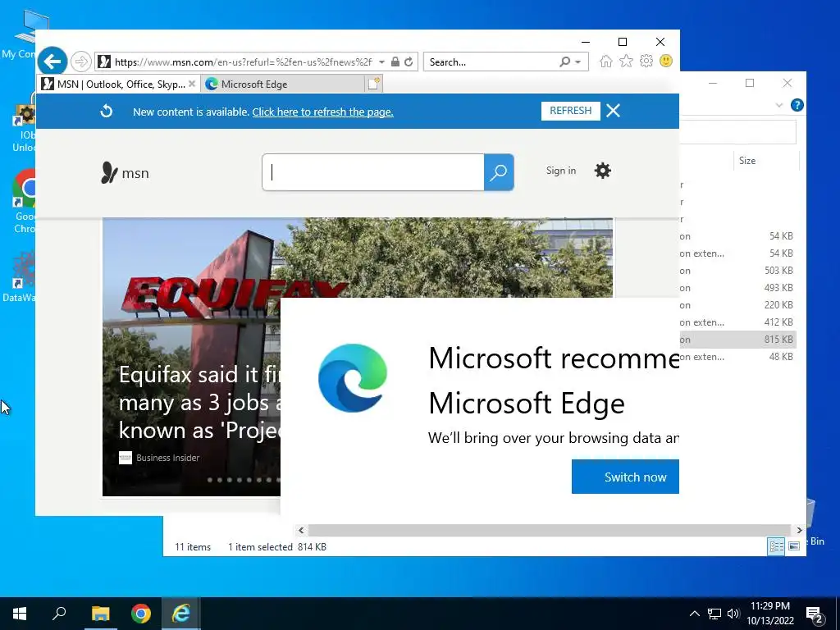
Task: Click first carousel dot on news slideshow
Action: tap(209, 480)
